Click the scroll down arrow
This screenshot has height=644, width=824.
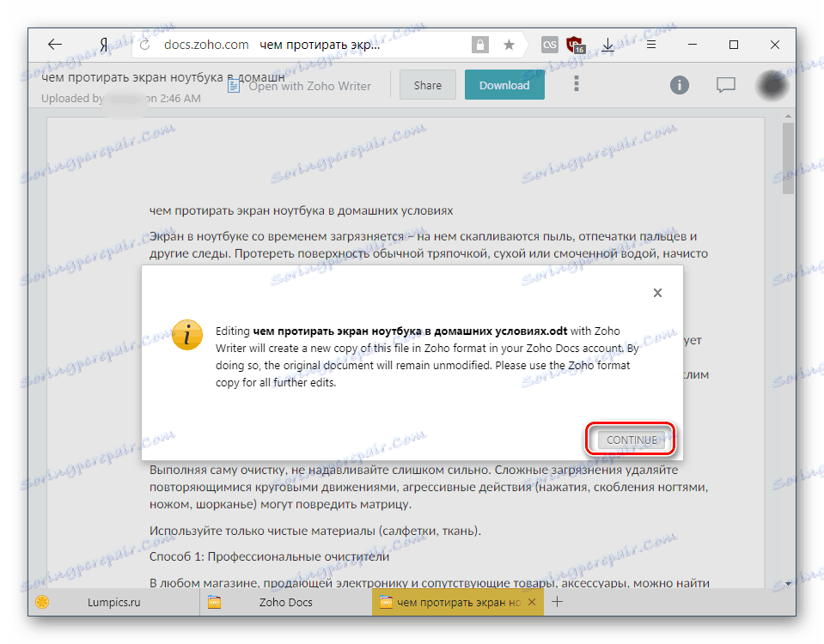coord(788,584)
